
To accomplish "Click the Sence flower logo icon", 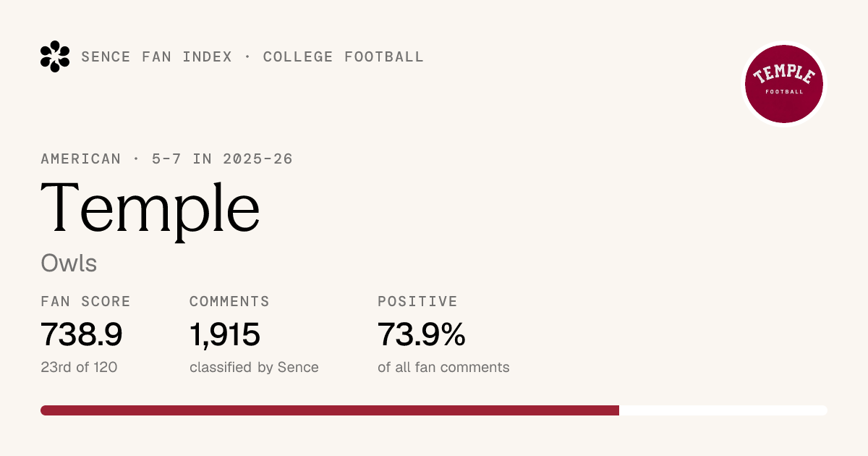I will [x=55, y=56].
